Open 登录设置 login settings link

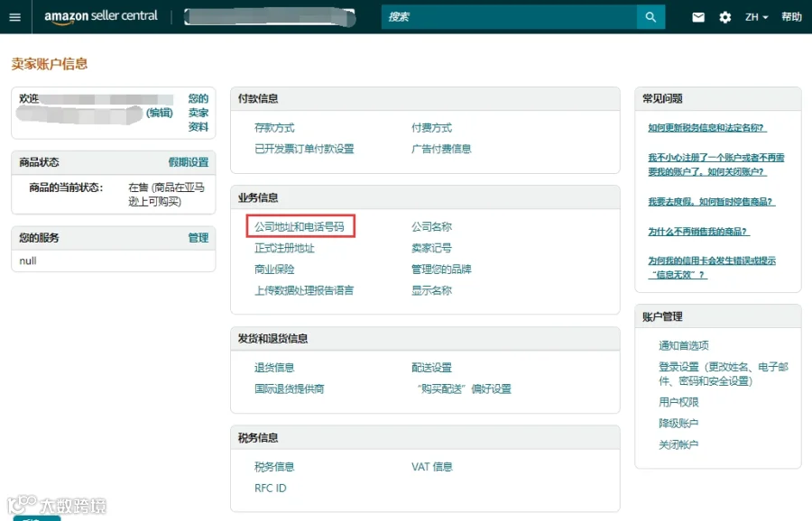pos(724,373)
